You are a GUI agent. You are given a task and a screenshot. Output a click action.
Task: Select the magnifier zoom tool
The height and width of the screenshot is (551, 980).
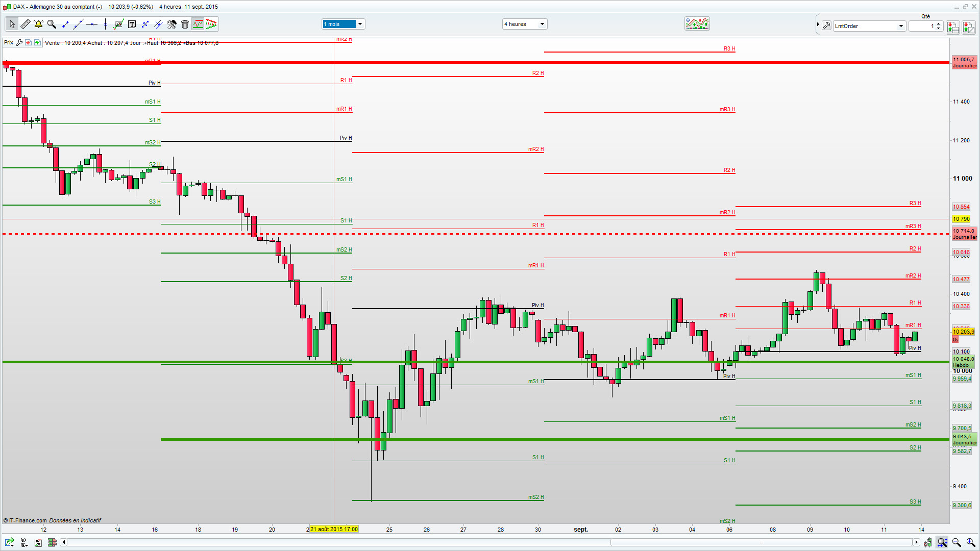[52, 24]
